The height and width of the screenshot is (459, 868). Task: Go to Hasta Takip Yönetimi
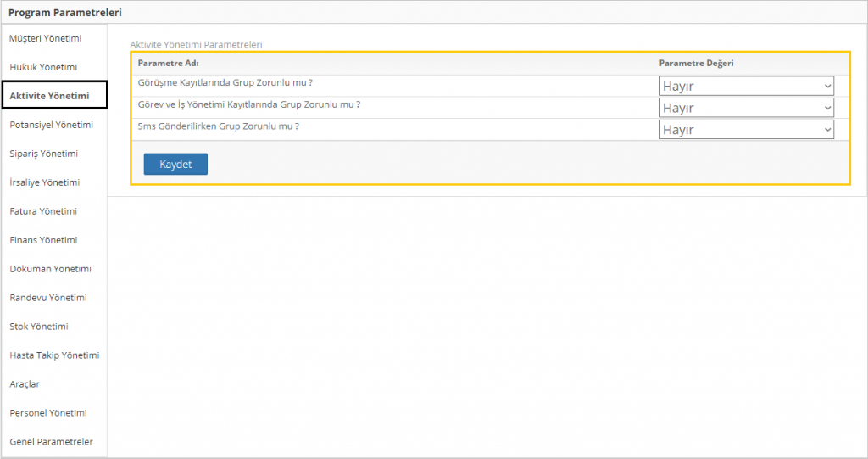click(54, 355)
